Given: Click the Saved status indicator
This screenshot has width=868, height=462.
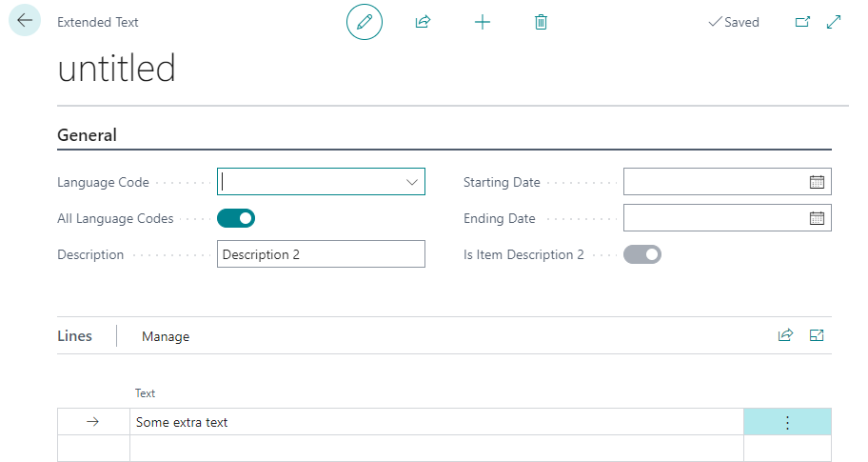Looking at the screenshot, I should [734, 22].
